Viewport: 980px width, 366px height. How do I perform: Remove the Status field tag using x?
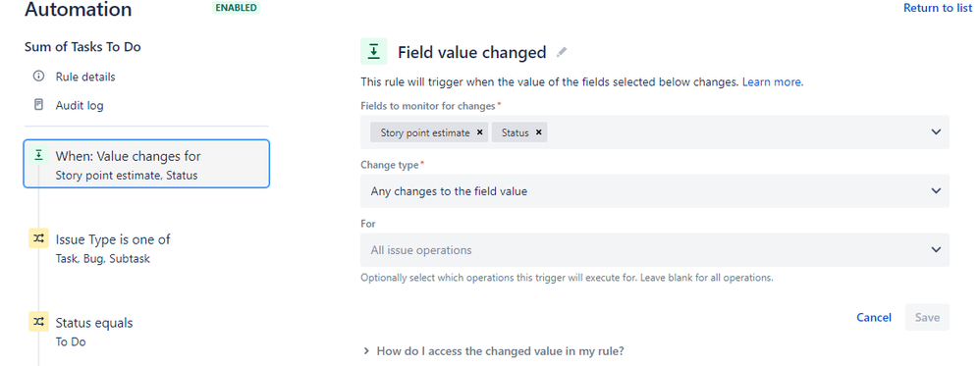pos(538,132)
